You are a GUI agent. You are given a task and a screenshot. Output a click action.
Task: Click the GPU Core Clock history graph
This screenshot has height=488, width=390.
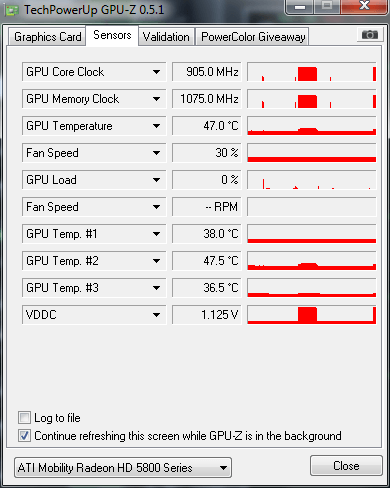[x=312, y=72]
